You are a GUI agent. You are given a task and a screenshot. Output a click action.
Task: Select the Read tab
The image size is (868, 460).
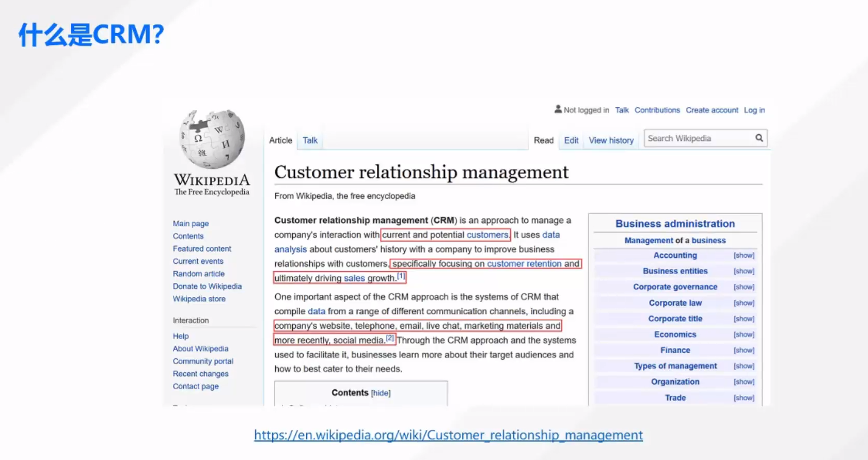coord(543,140)
